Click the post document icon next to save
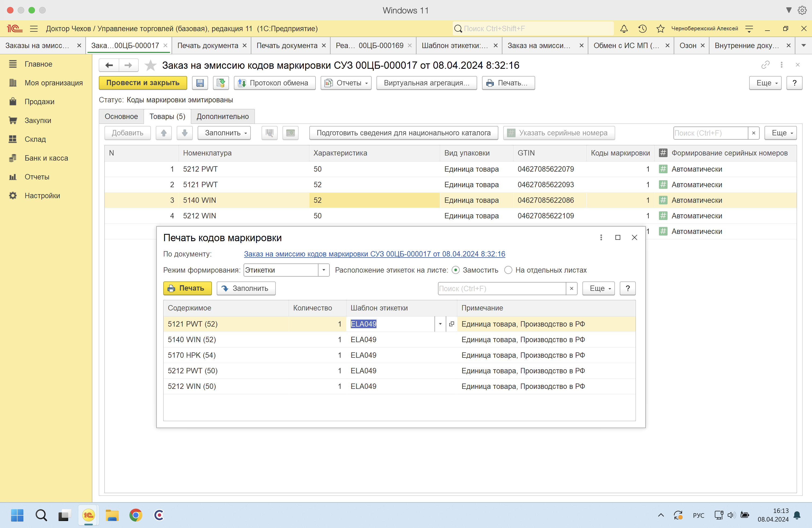 coord(221,83)
